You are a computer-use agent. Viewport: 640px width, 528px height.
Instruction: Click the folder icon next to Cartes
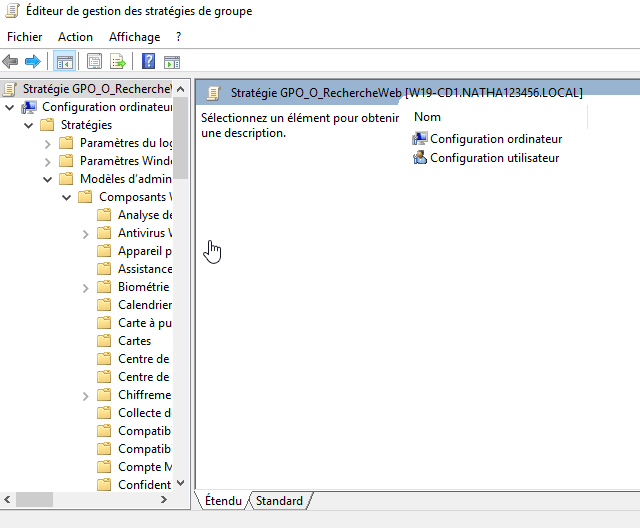104,340
